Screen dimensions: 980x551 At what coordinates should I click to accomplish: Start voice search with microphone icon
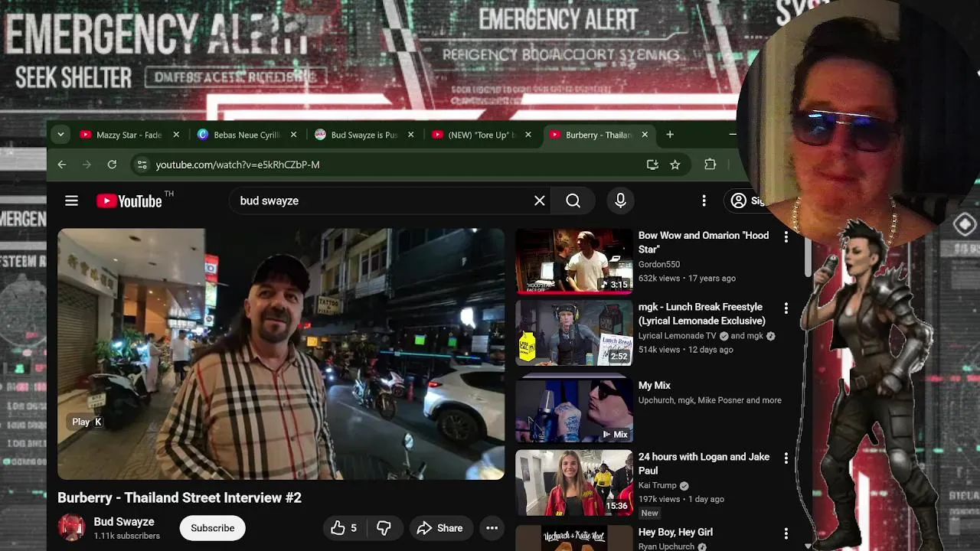pos(621,201)
